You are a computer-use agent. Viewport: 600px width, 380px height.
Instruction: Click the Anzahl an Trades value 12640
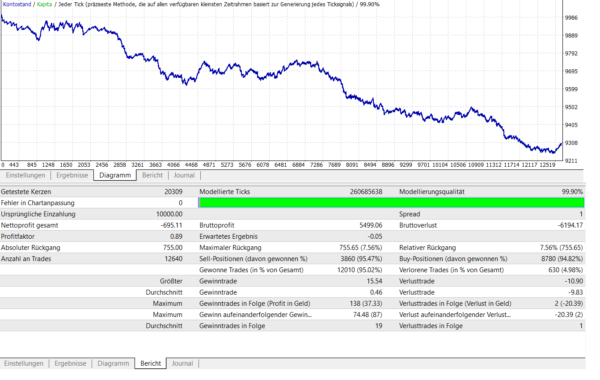pos(173,259)
